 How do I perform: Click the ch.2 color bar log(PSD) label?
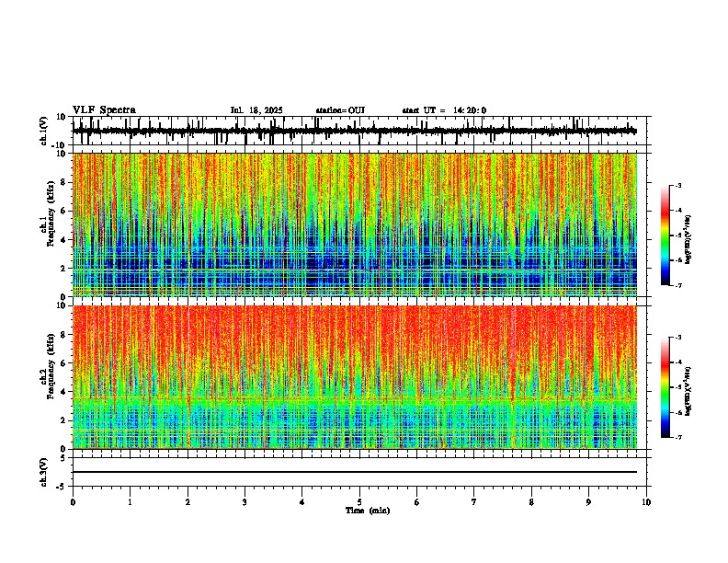point(688,391)
